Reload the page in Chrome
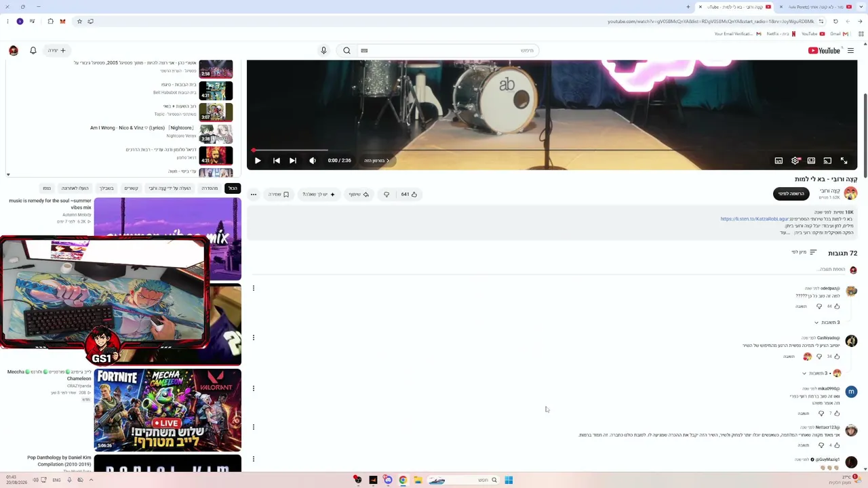 tap(835, 21)
